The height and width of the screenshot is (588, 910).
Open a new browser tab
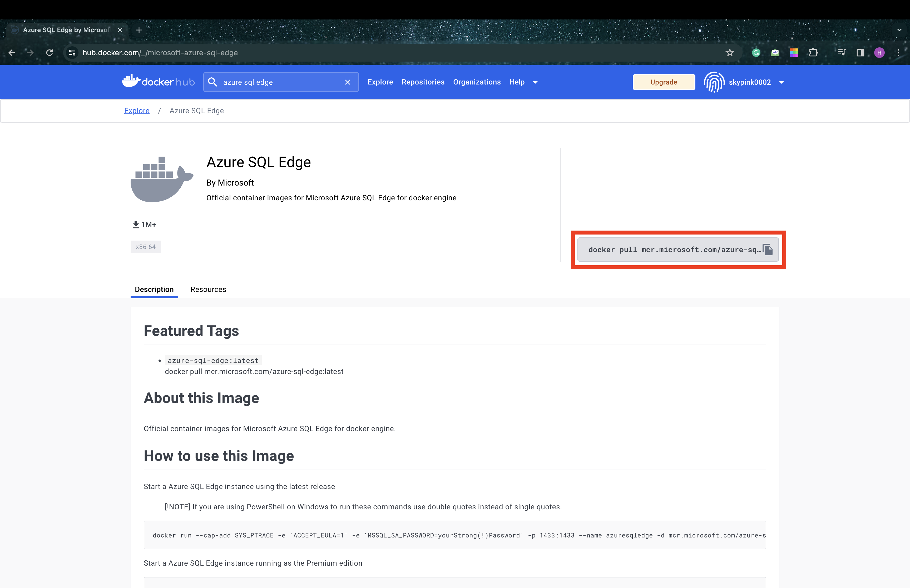coord(139,30)
